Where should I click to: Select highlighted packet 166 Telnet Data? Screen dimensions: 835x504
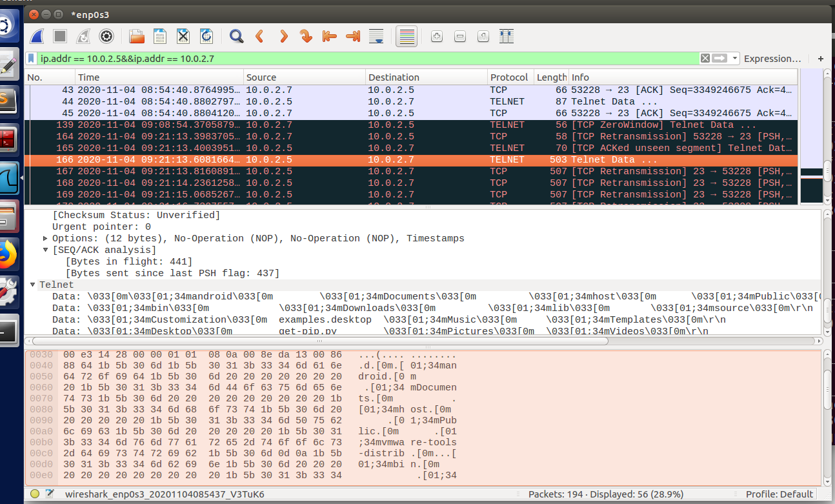[411, 159]
